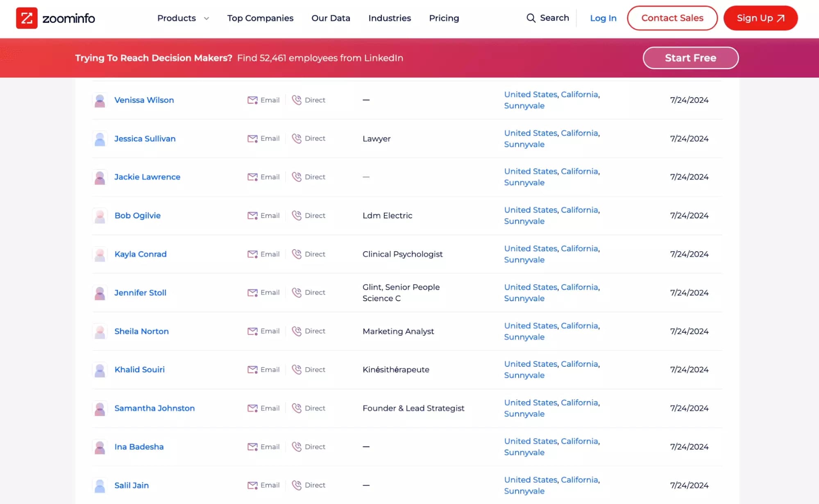Click the Sign Up button
Screen dimensions: 819x504
click(760, 18)
